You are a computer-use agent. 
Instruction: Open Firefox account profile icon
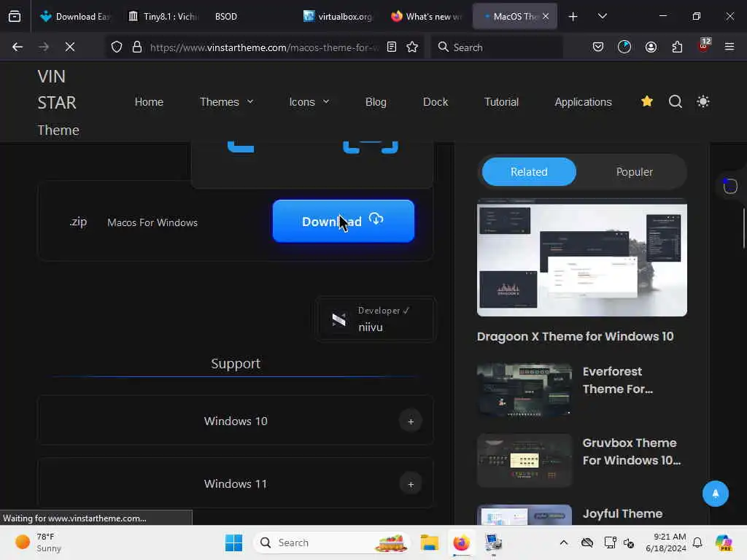pos(651,47)
